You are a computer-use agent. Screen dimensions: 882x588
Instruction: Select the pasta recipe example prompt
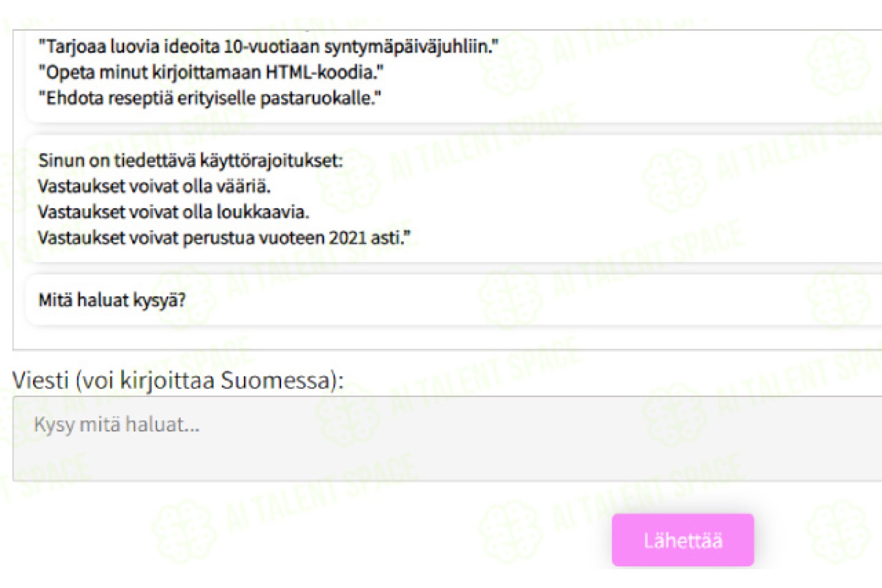(209, 98)
